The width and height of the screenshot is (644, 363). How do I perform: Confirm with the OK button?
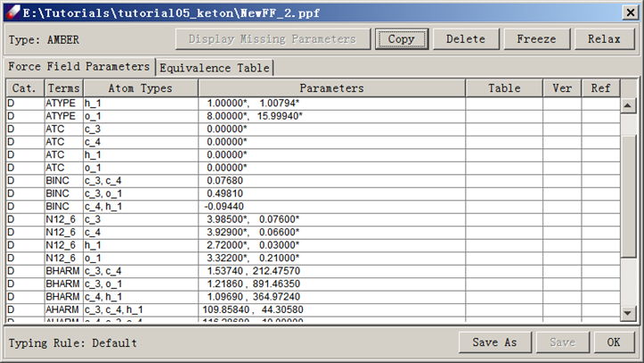(x=614, y=342)
